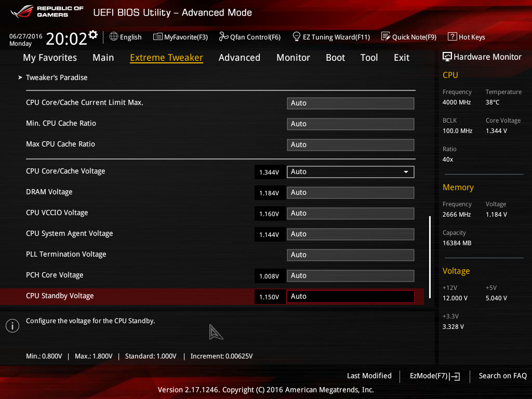Click the 1.150V Standby reading

point(270,297)
